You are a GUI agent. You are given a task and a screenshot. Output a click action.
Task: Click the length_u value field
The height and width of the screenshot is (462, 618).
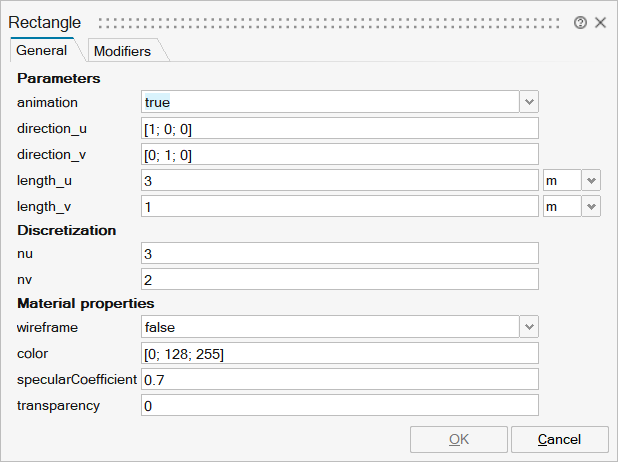pos(340,180)
